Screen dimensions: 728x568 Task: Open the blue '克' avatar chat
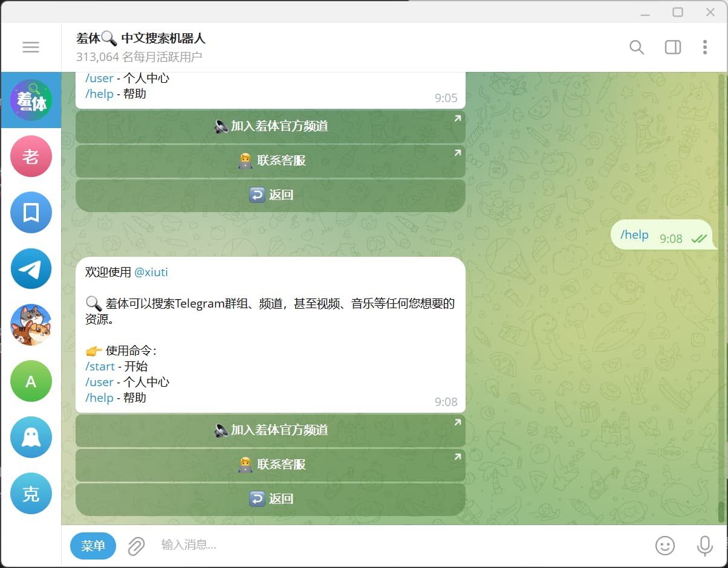pos(31,493)
